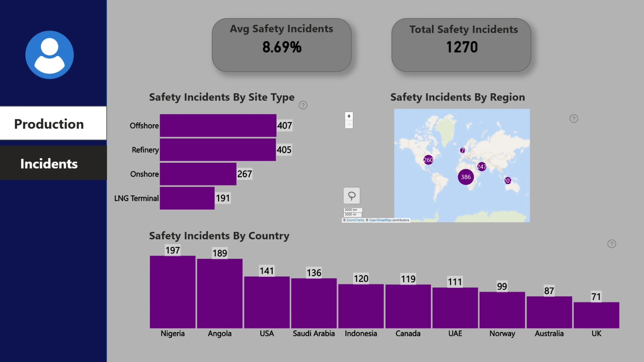Zoom out on the map with minus

coord(349,124)
